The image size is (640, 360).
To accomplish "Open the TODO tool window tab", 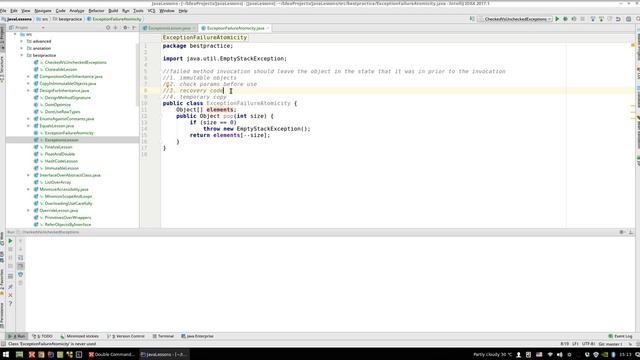I will (43, 336).
